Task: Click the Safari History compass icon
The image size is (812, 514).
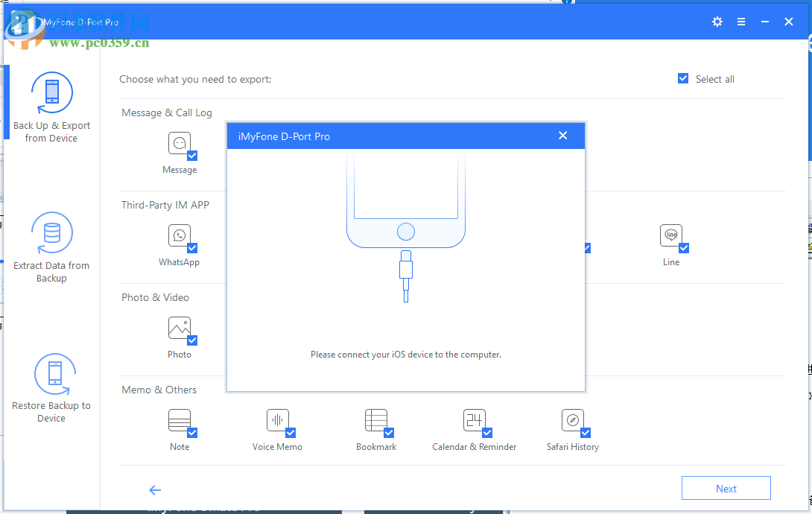Action: pos(572,420)
